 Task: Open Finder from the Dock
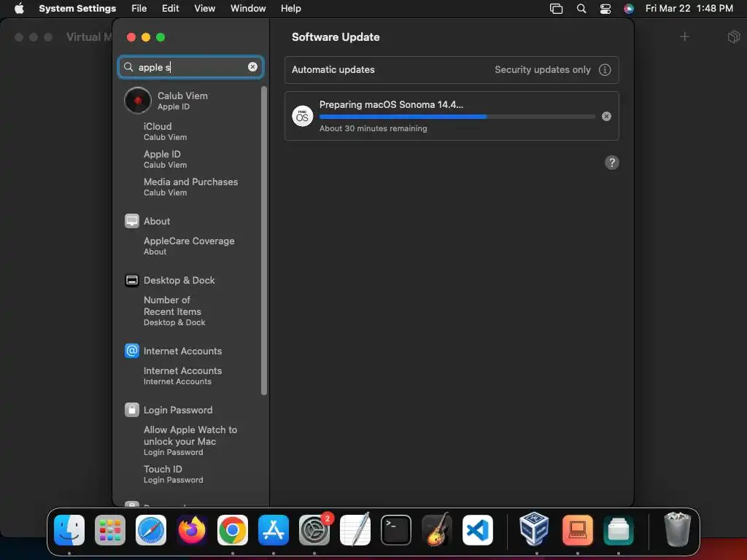[x=69, y=530]
